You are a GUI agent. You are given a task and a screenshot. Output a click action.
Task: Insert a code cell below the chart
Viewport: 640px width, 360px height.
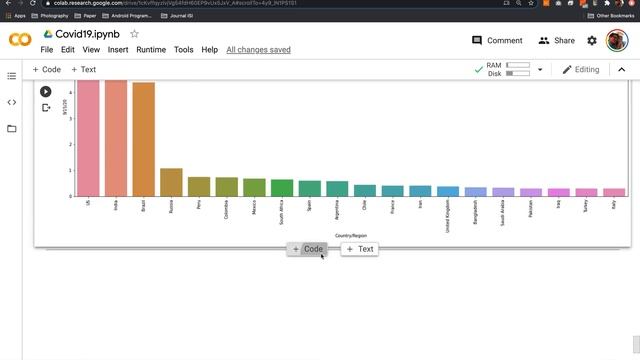tap(307, 249)
